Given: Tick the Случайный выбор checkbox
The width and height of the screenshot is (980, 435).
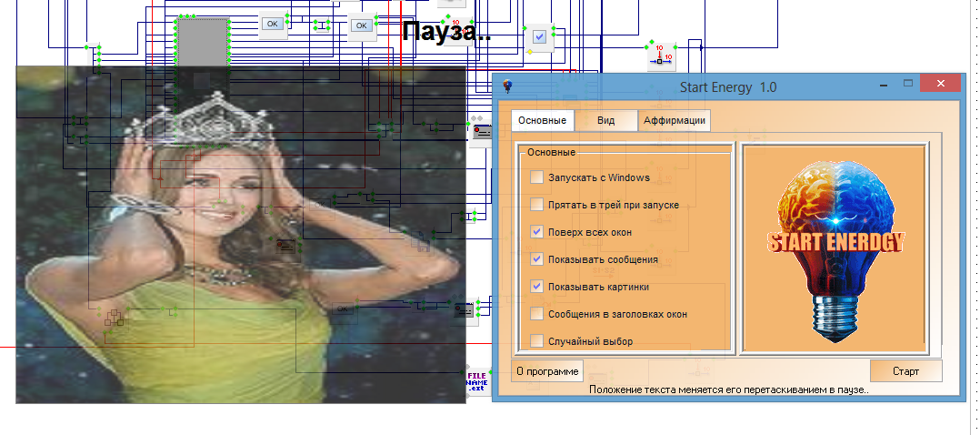Looking at the screenshot, I should [x=537, y=341].
